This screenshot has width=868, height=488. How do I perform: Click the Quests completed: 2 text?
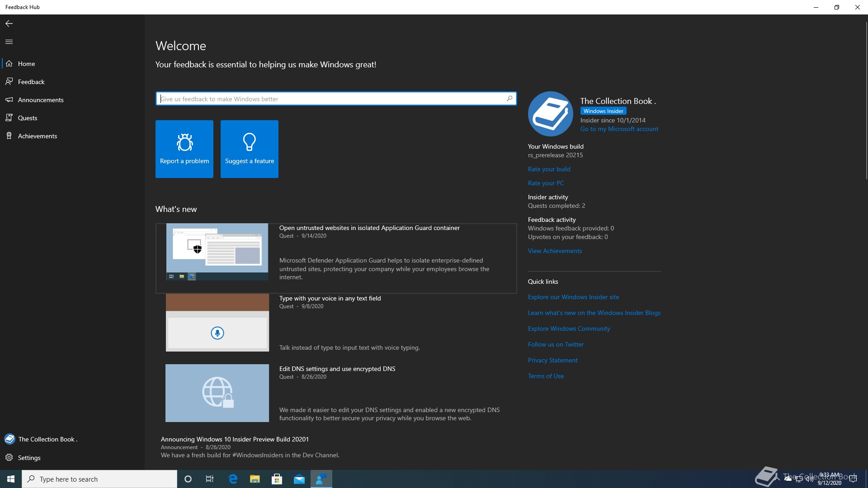point(557,206)
